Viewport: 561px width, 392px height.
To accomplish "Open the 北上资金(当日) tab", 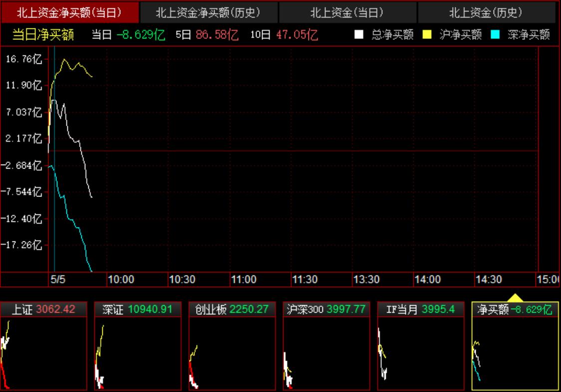I will 347,12.
